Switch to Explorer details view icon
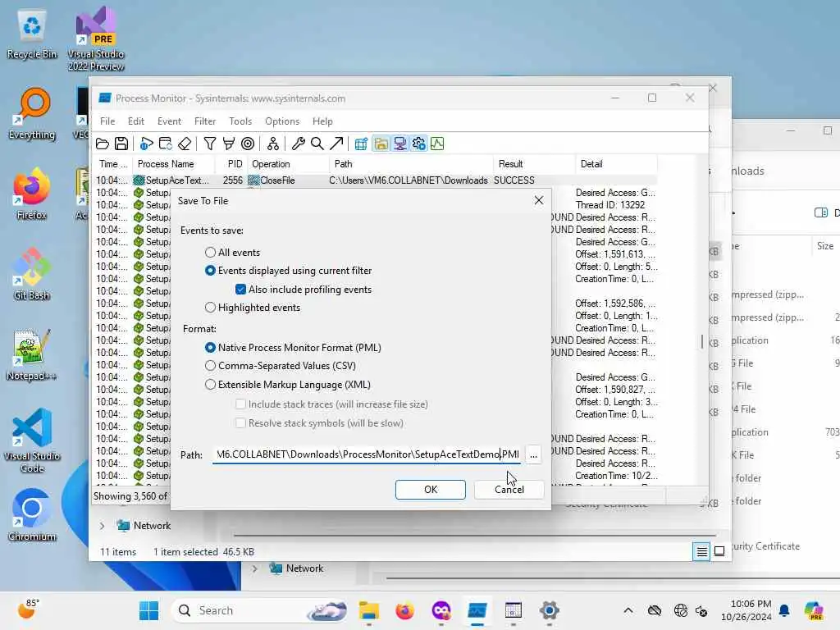 tap(701, 551)
